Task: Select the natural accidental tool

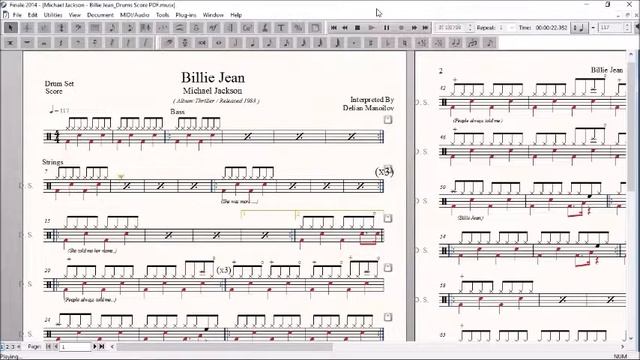Action: [x=404, y=42]
